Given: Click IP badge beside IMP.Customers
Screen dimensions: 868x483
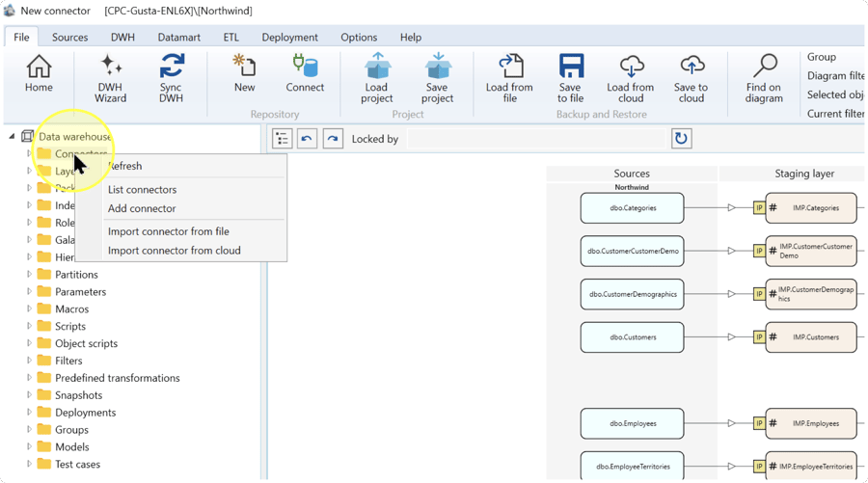Looking at the screenshot, I should click(759, 336).
